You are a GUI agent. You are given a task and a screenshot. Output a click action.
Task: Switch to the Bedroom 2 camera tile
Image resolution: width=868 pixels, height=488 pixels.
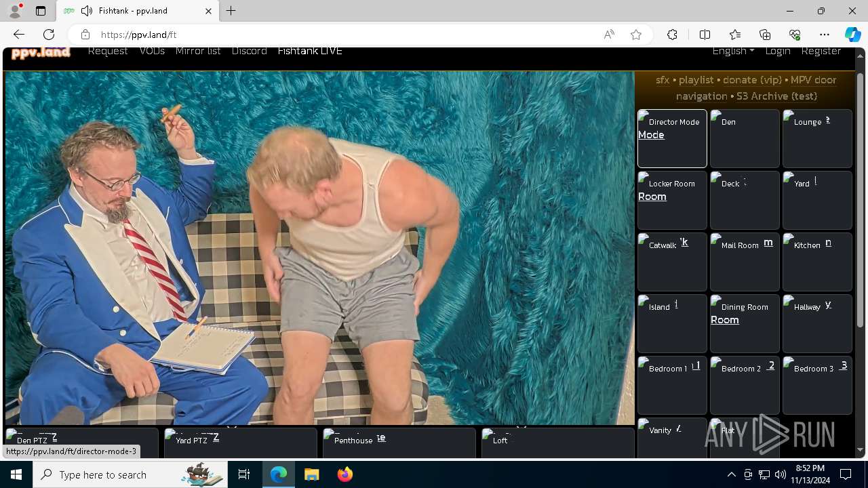click(745, 385)
